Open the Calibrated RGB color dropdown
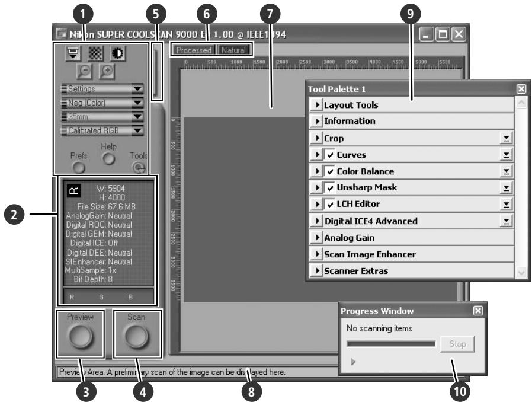 (x=102, y=130)
